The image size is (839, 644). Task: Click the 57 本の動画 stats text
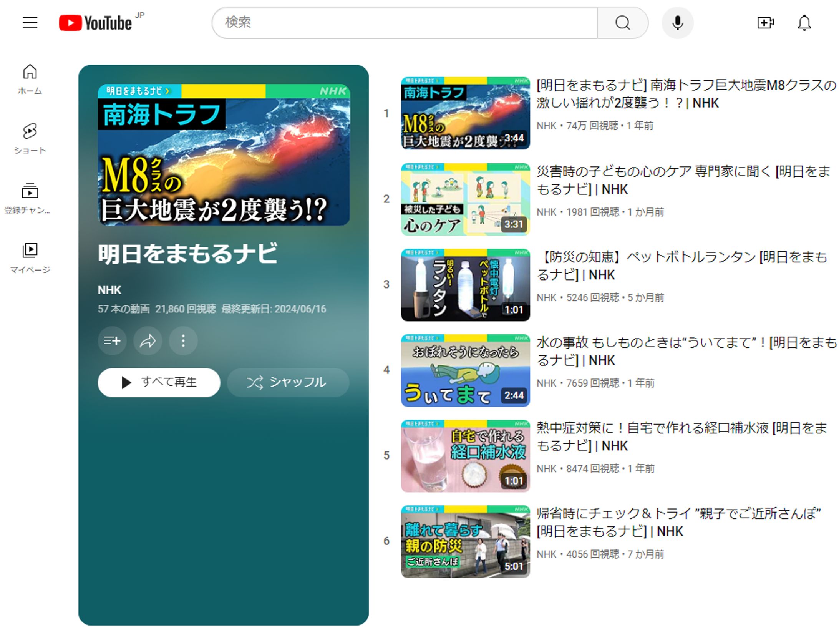tap(124, 309)
